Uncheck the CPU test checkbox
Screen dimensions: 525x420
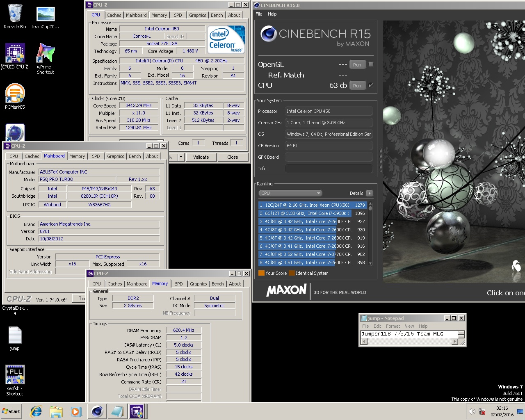click(x=371, y=85)
